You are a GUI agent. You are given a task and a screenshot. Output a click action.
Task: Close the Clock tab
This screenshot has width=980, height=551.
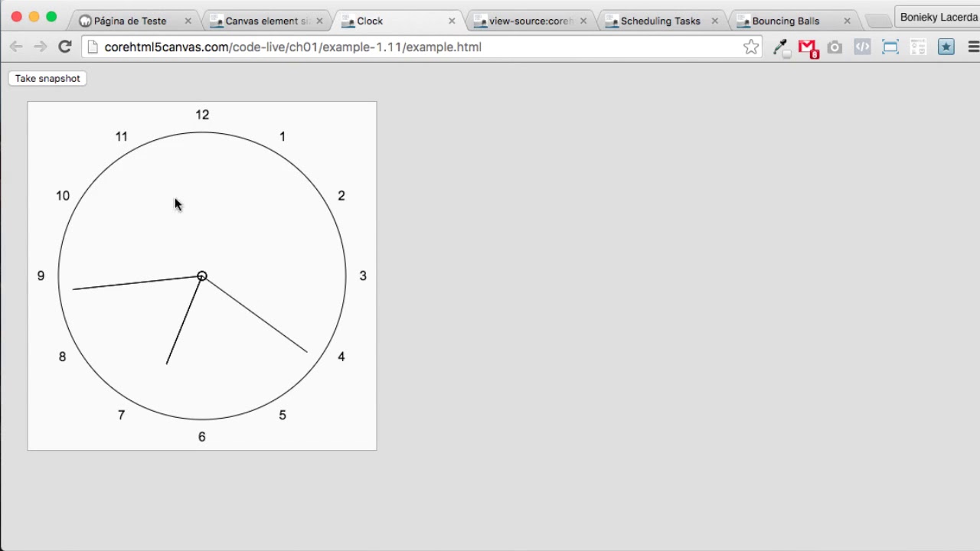coord(452,21)
